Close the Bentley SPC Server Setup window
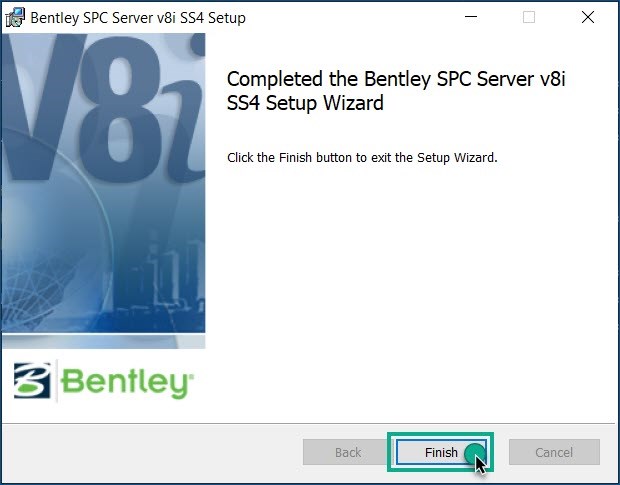 click(x=588, y=17)
